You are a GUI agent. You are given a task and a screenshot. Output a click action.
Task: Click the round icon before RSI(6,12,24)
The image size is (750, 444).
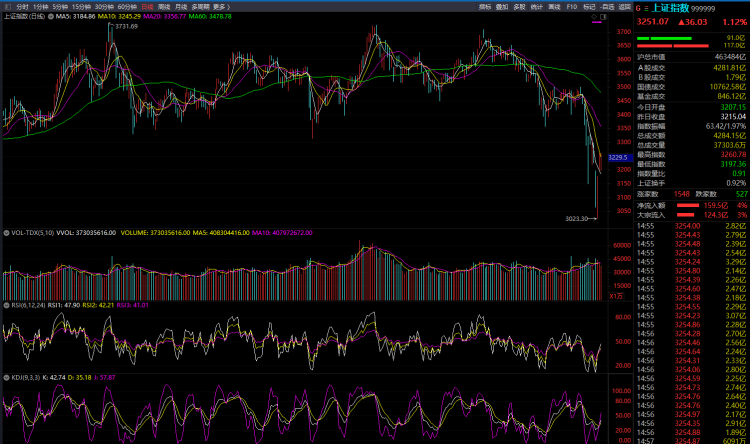point(4,304)
